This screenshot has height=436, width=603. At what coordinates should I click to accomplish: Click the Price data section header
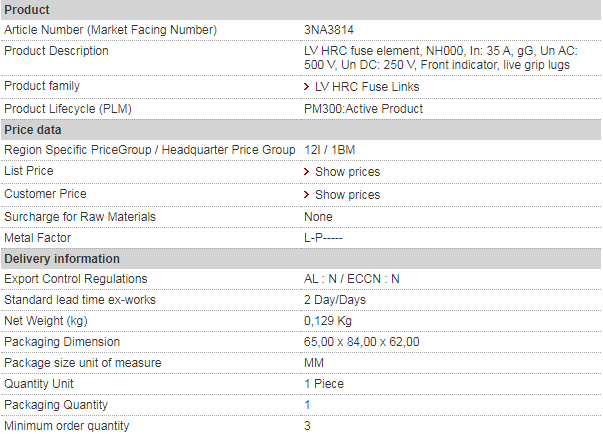click(x=301, y=130)
